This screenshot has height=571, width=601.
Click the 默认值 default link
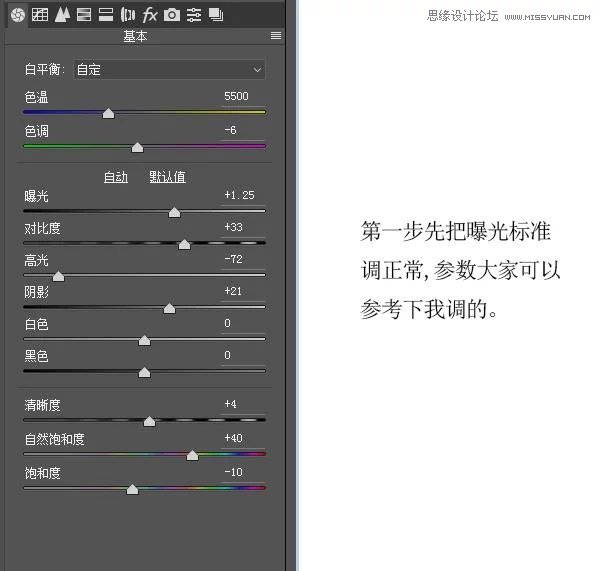click(167, 177)
